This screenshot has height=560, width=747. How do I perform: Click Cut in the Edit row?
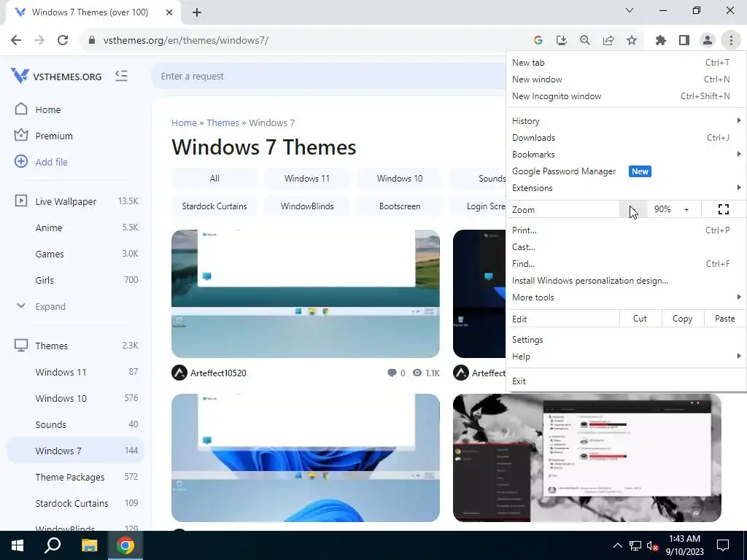640,319
